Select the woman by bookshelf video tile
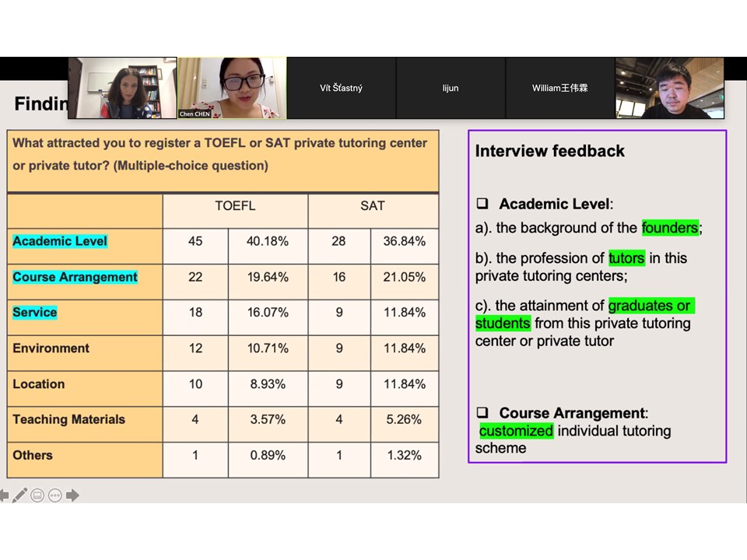 coord(122,88)
